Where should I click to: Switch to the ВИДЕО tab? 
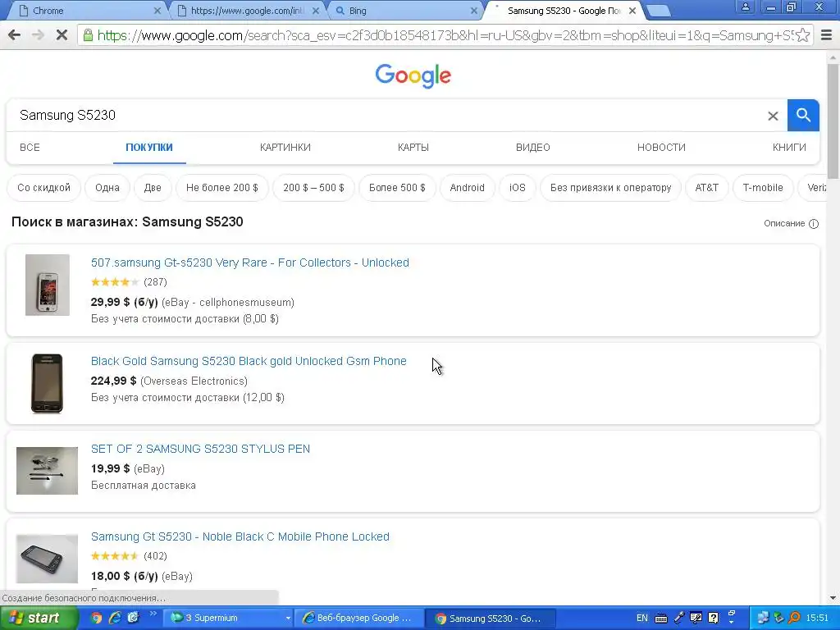(532, 148)
